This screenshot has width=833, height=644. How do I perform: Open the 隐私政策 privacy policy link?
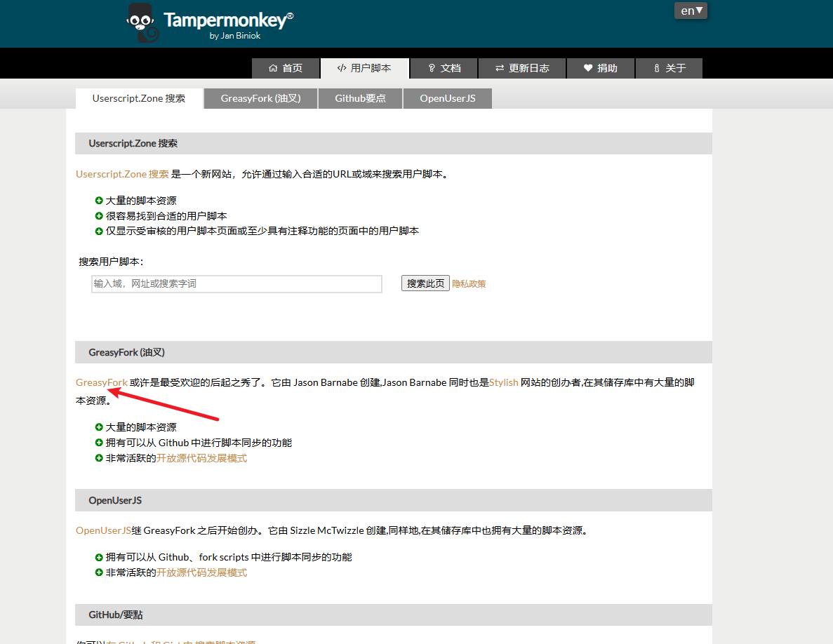click(469, 284)
